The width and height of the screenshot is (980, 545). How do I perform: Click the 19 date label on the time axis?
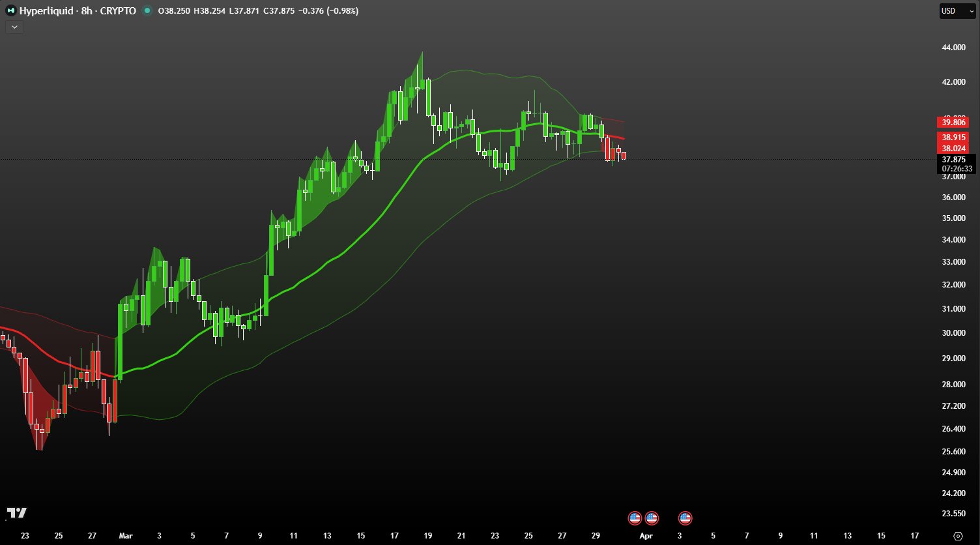click(x=427, y=536)
